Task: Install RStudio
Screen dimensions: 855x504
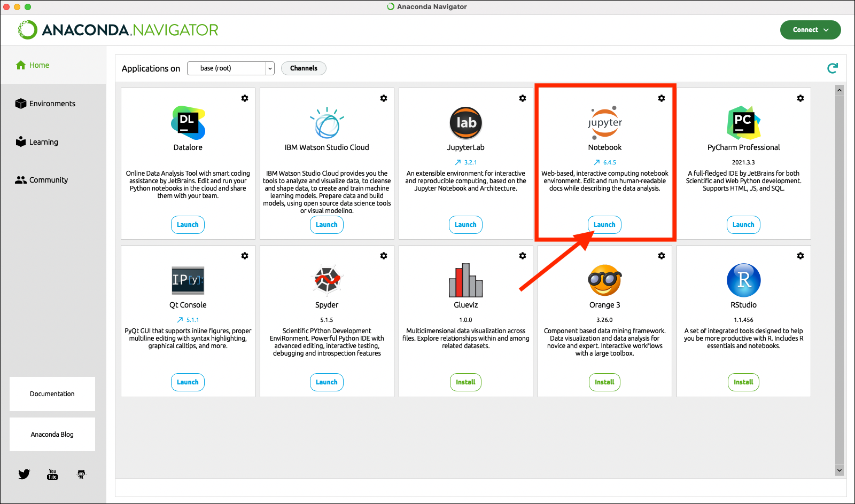Action: [x=743, y=382]
